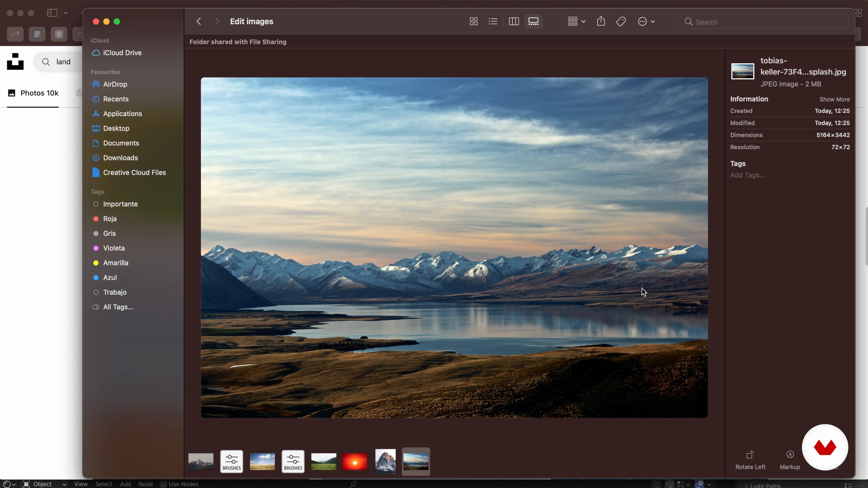
Task: Click the red circular overlay logo button
Action: pyautogui.click(x=825, y=447)
